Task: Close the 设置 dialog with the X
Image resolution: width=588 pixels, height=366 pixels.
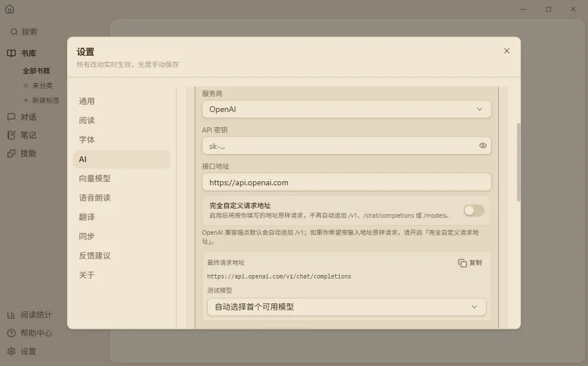Action: point(507,51)
